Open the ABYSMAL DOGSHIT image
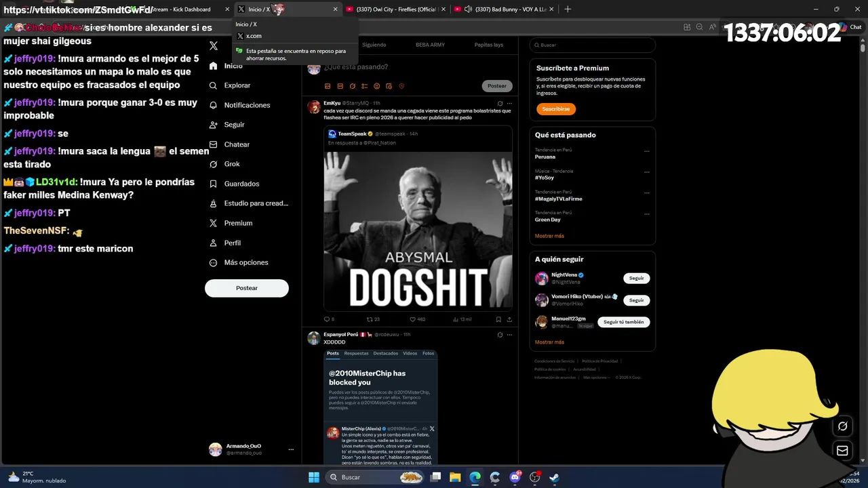Screen dimensions: 868x488 click(418, 230)
